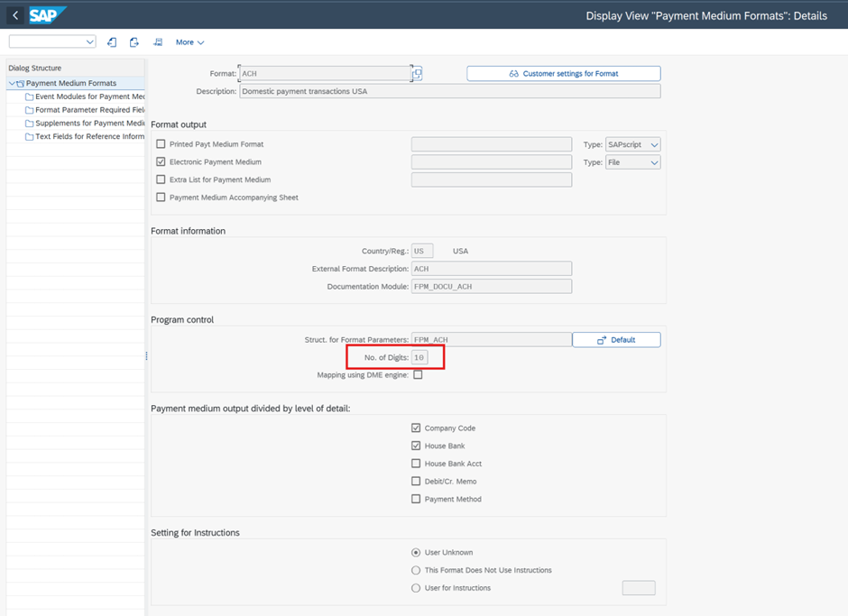Open the SAPscript Type dropdown

pos(632,144)
